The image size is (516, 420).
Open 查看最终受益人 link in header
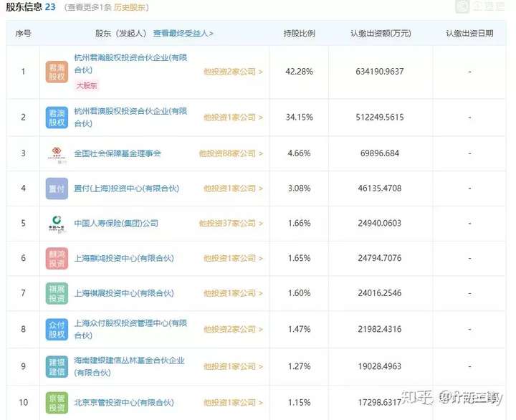pos(183,33)
